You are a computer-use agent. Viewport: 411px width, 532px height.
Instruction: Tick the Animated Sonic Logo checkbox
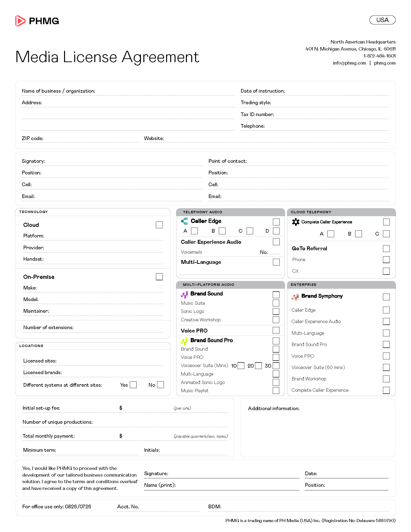276,382
